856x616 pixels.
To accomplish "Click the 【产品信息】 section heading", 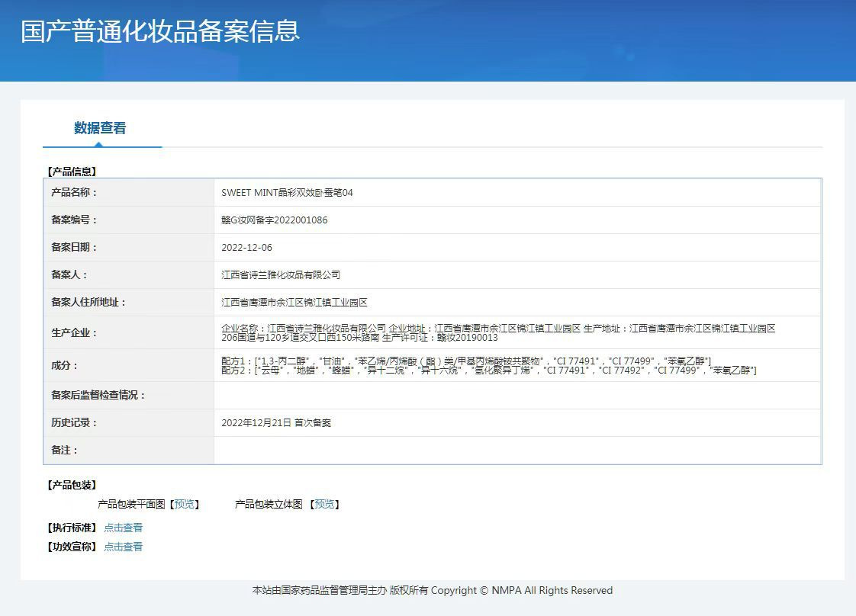I will pos(72,172).
